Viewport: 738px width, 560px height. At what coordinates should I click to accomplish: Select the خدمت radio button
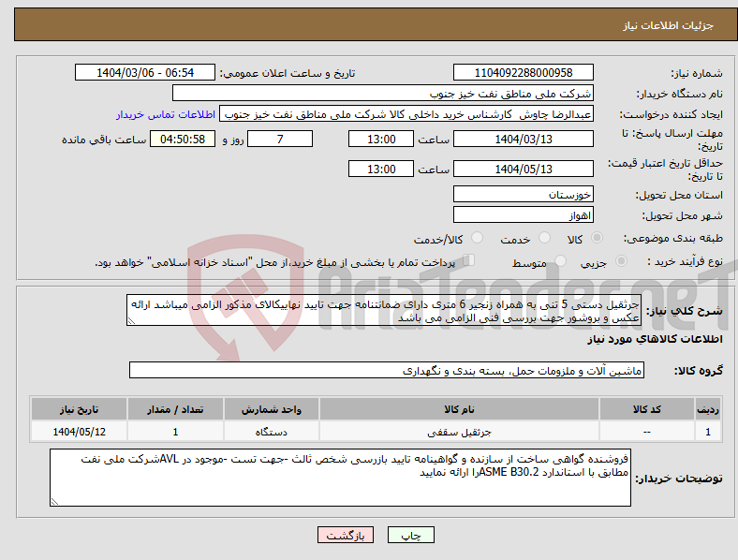(544, 238)
